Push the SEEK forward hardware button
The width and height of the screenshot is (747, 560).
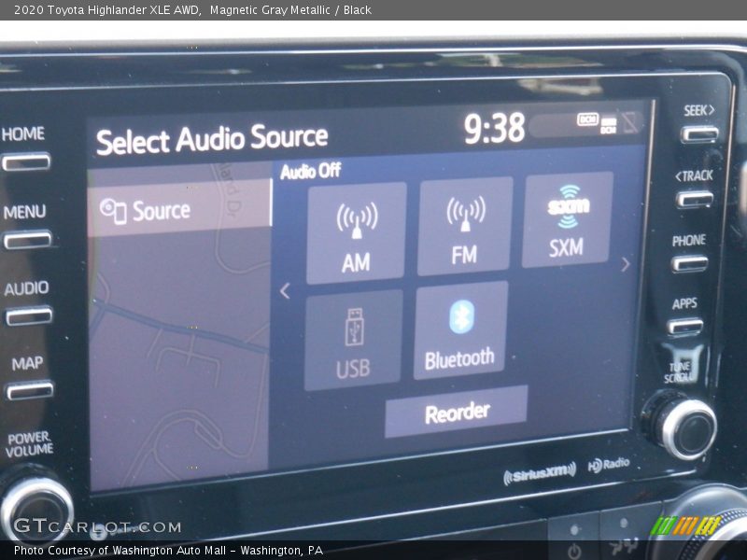(x=699, y=134)
